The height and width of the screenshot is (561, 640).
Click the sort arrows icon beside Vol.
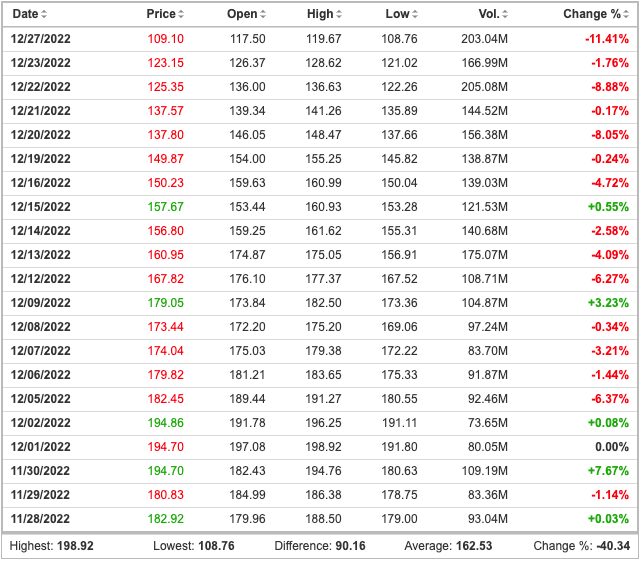coord(505,14)
